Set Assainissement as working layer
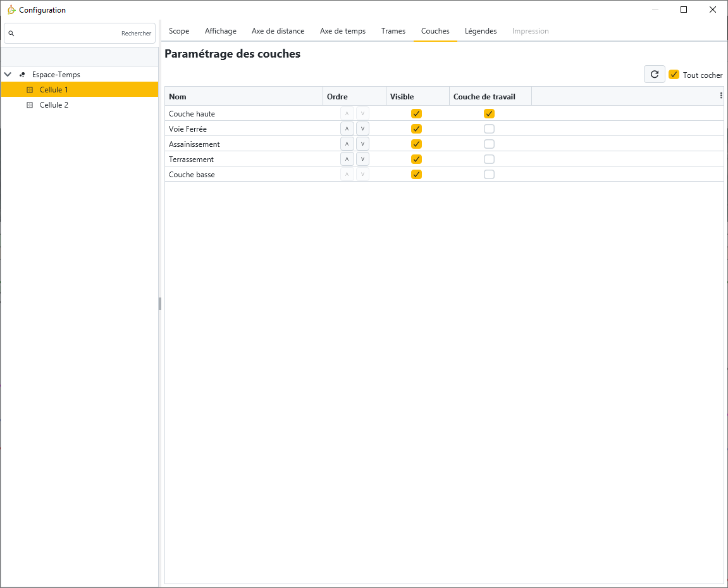This screenshot has height=588, width=728. [489, 144]
